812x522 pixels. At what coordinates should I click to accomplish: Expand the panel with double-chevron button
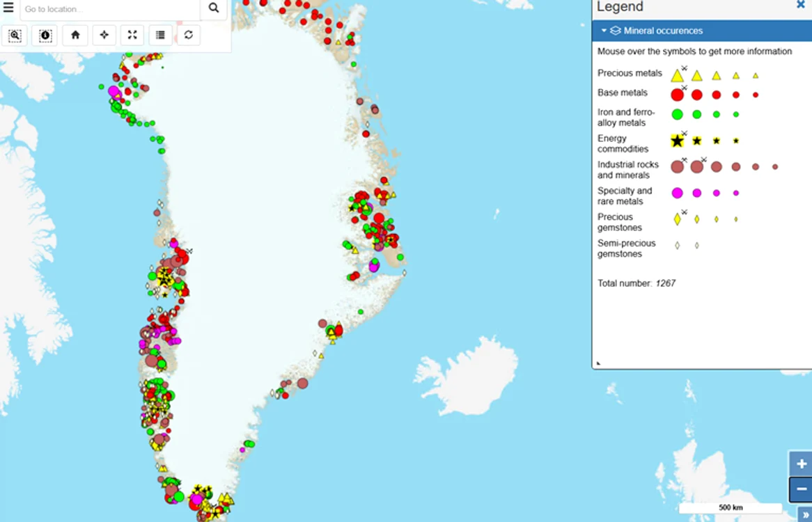(805, 514)
